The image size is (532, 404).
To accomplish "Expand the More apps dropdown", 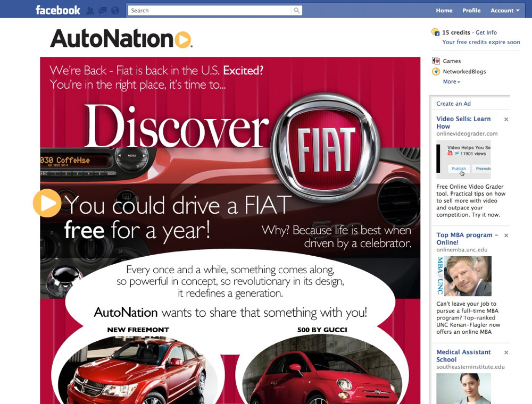I will [451, 81].
